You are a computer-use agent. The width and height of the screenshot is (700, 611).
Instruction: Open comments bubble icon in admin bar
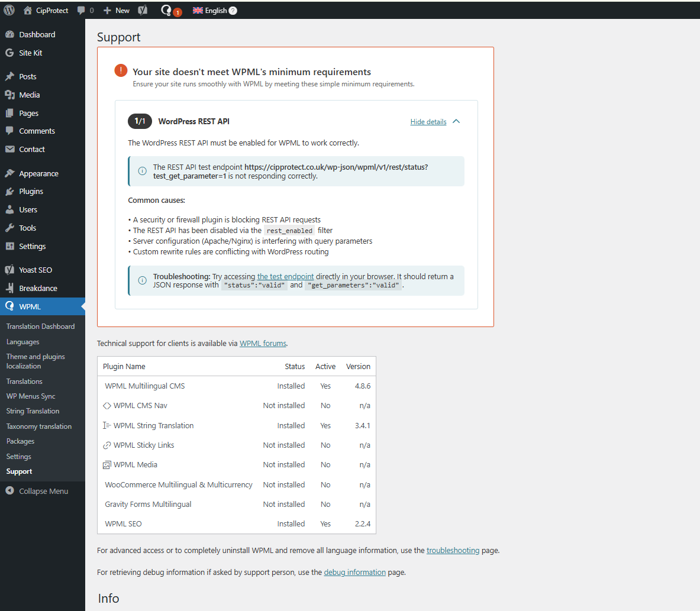tap(81, 10)
